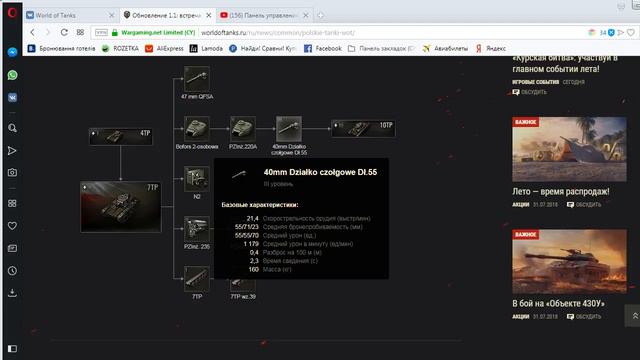
Task: Close the World of Tanks tab
Action: 111,16
